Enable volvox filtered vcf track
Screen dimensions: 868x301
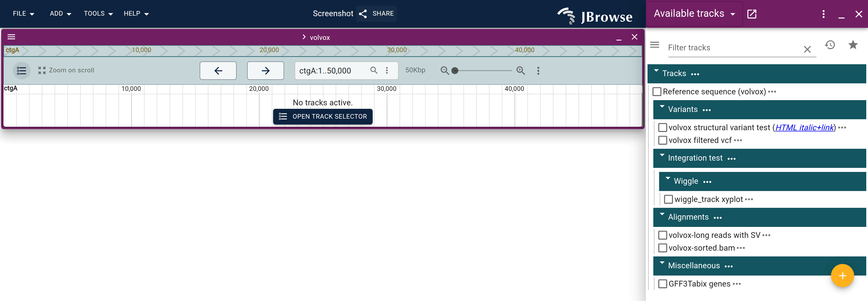click(x=663, y=140)
